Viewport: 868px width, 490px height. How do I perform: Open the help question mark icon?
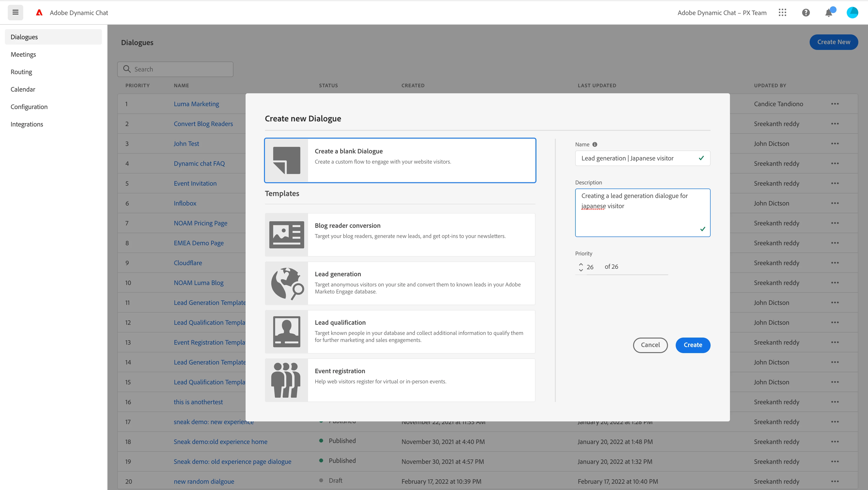(x=806, y=12)
